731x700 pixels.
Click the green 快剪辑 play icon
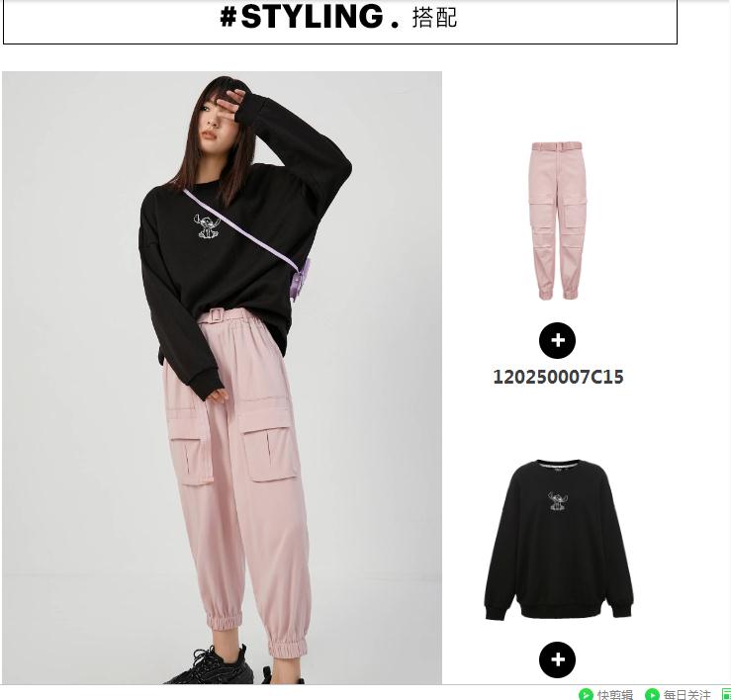(586, 694)
